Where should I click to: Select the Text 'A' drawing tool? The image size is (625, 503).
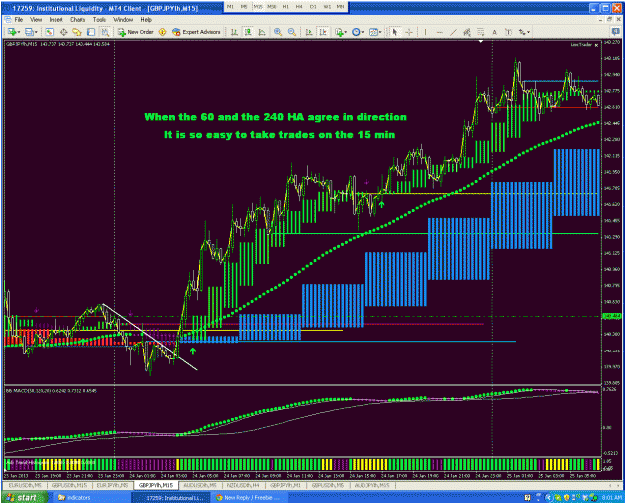point(495,32)
